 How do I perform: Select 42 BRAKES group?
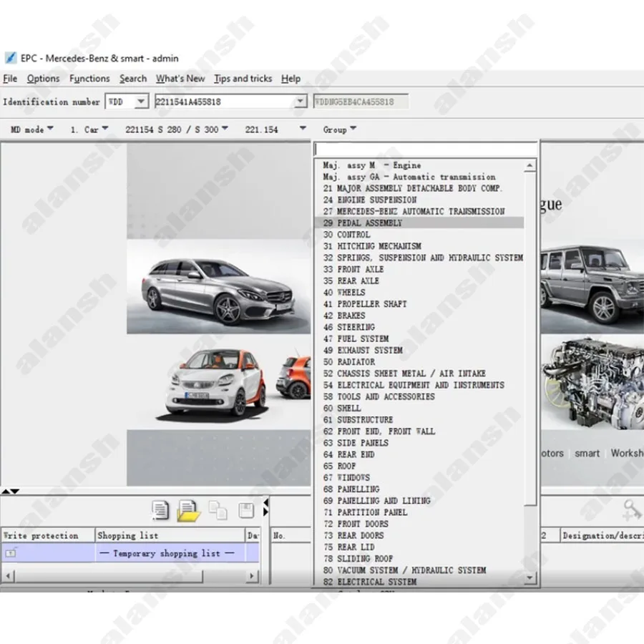419,316
